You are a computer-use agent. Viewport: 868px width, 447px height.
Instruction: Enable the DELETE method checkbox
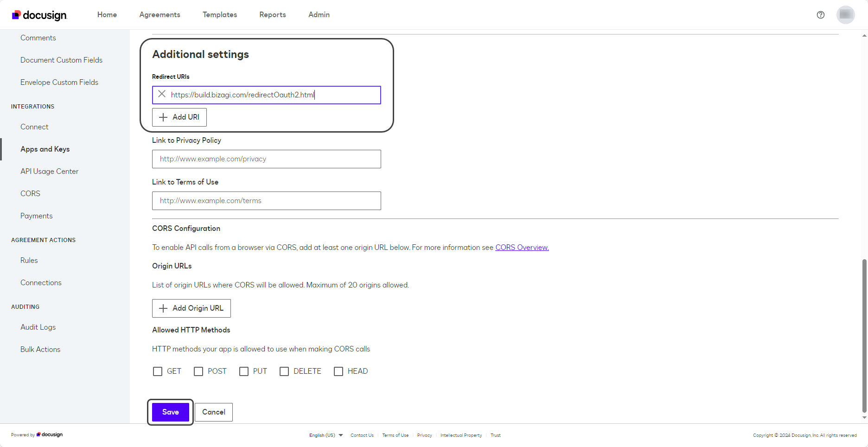tap(284, 371)
